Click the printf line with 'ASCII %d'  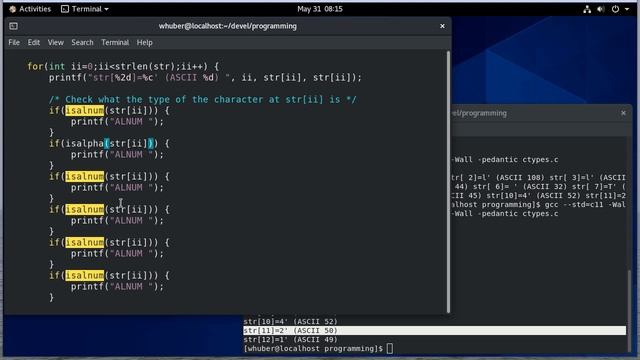tap(205, 77)
